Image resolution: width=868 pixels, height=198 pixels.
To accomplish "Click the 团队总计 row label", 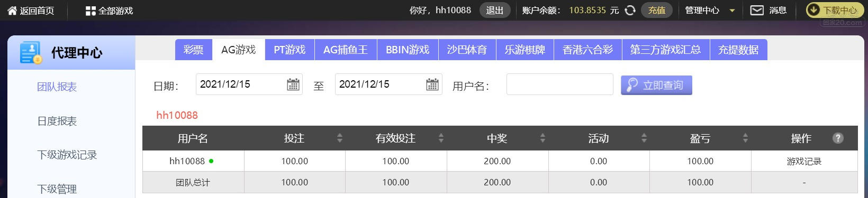I will coord(193,183).
